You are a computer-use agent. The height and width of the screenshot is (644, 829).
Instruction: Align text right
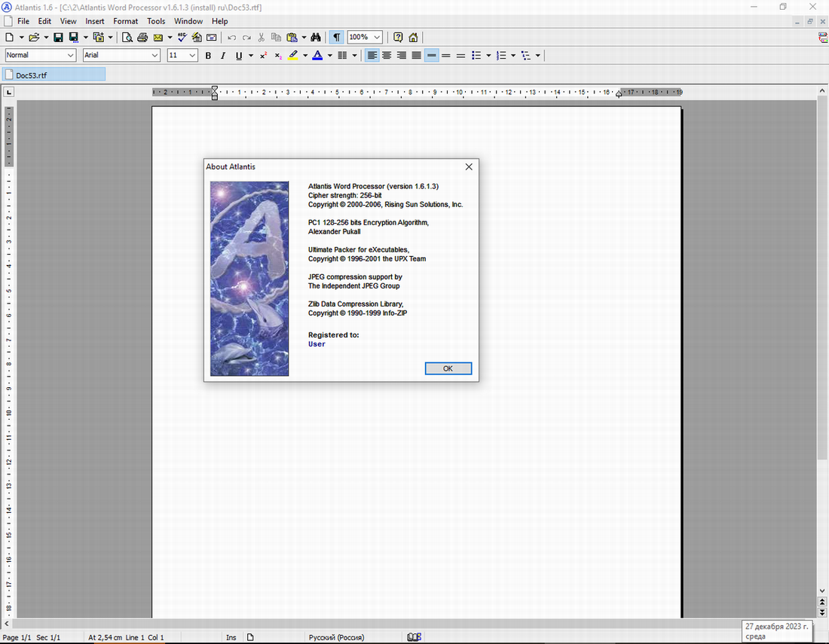402,56
